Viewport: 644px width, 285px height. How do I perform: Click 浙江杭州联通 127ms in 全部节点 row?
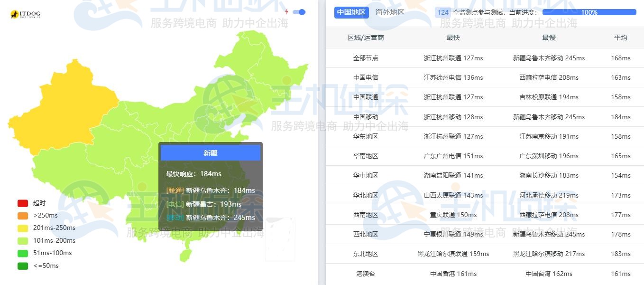pyautogui.click(x=453, y=58)
